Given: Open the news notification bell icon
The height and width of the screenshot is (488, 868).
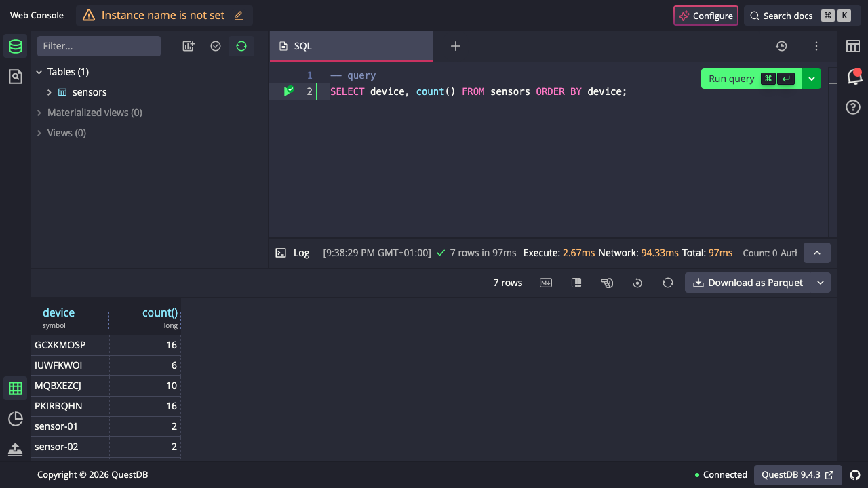Looking at the screenshot, I should click(853, 77).
